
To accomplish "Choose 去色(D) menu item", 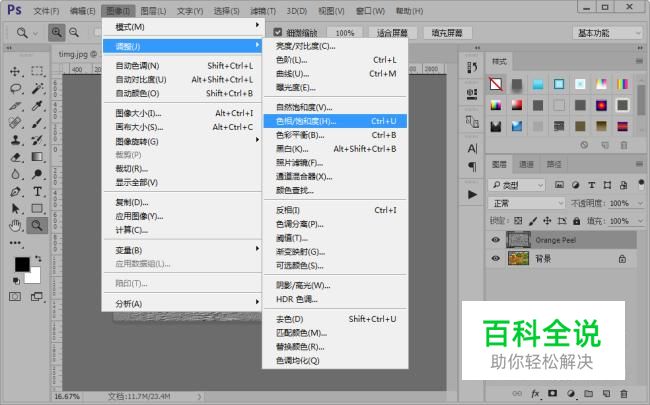I will (335, 319).
